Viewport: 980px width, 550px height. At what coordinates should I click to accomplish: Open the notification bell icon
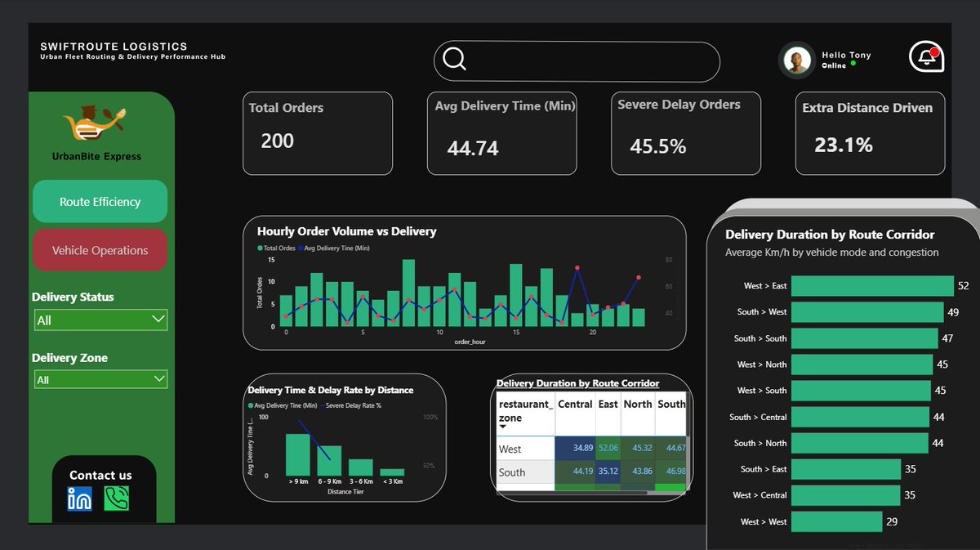tap(927, 57)
